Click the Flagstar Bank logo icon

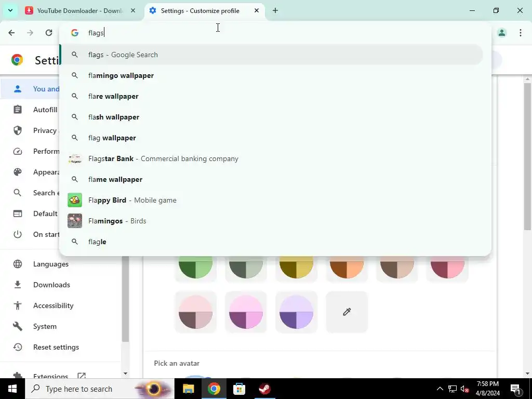pyautogui.click(x=75, y=158)
